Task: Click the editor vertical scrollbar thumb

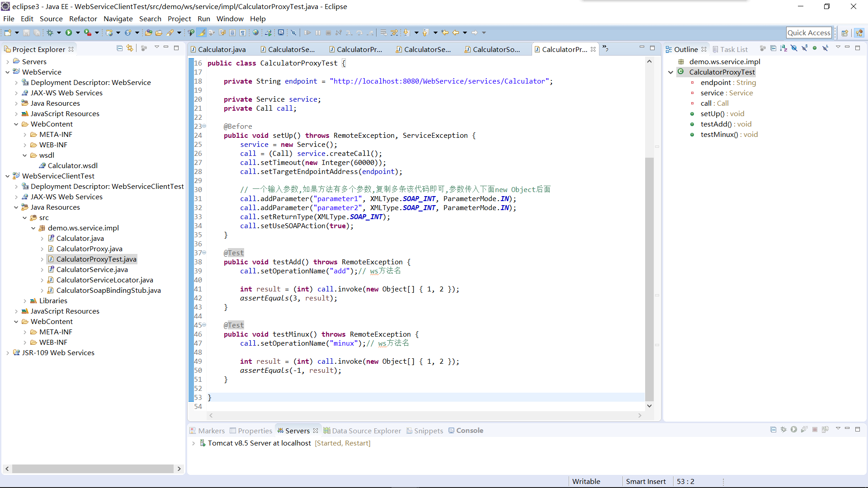Action: [x=649, y=280]
